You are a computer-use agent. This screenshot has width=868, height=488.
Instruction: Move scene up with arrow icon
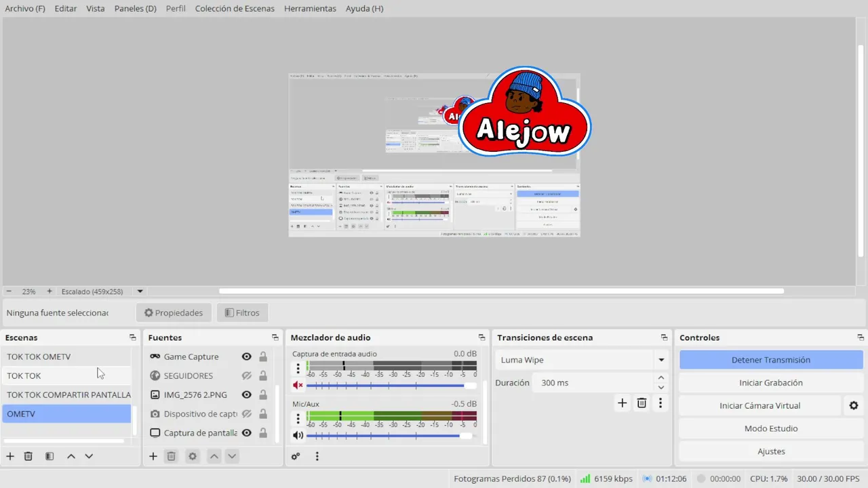point(71,456)
